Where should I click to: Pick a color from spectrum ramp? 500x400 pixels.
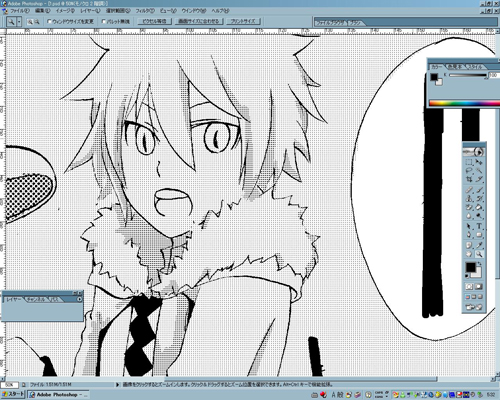[x=464, y=103]
